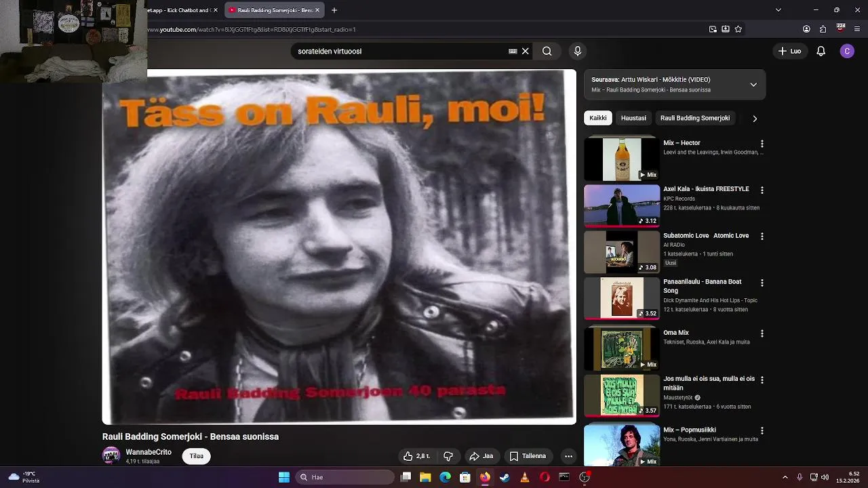Close the Kick Chatbot tab
Viewport: 868px width, 488px height.
[x=216, y=10]
